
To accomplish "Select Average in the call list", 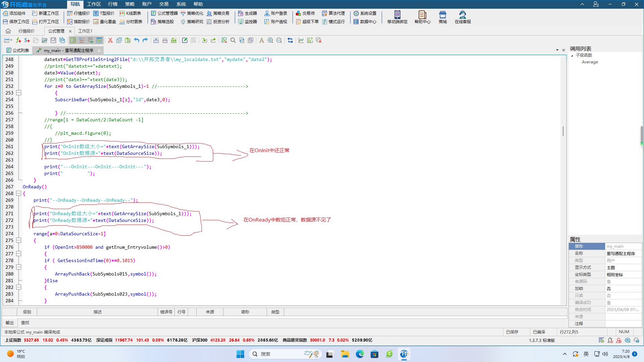I will tap(590, 62).
